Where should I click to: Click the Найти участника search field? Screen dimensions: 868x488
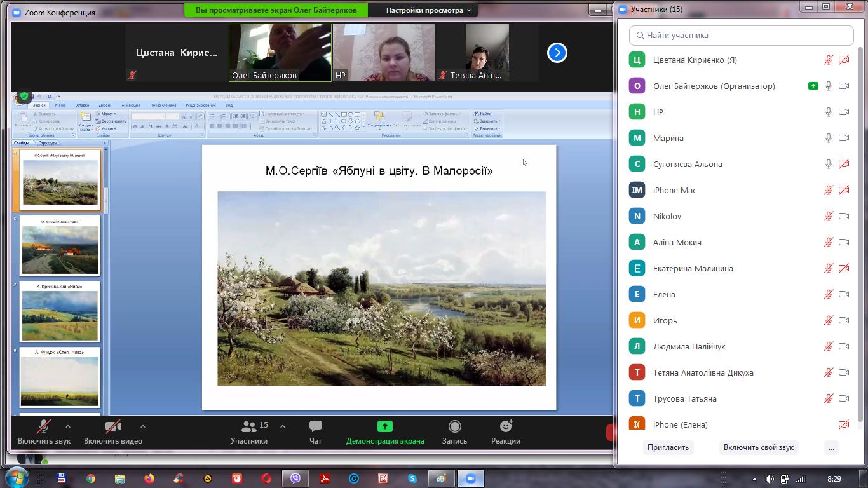point(741,36)
